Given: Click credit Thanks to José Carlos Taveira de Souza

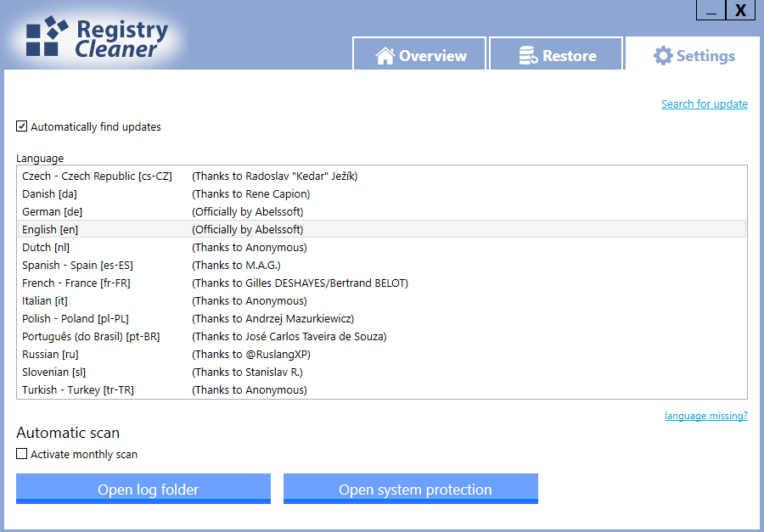Looking at the screenshot, I should [x=289, y=337].
